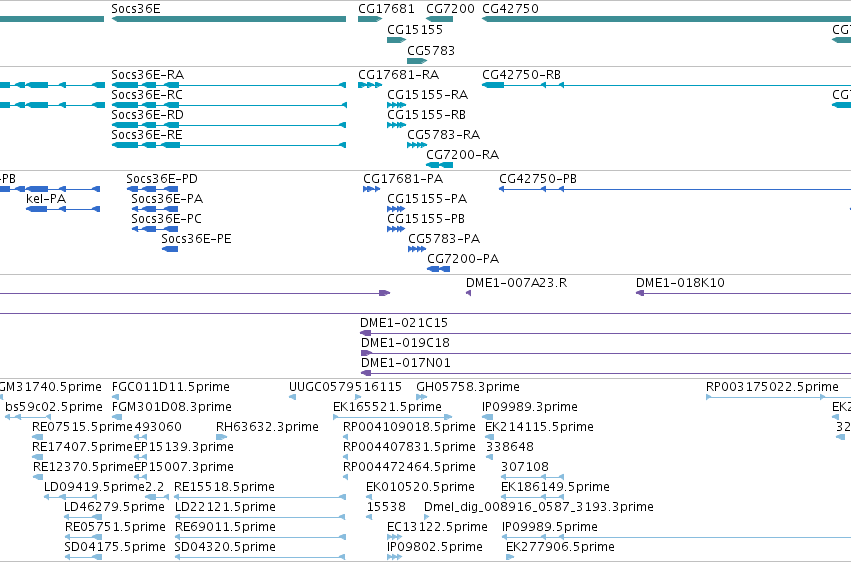
Task: Select the kel-PA protein feature
Action: point(63,209)
